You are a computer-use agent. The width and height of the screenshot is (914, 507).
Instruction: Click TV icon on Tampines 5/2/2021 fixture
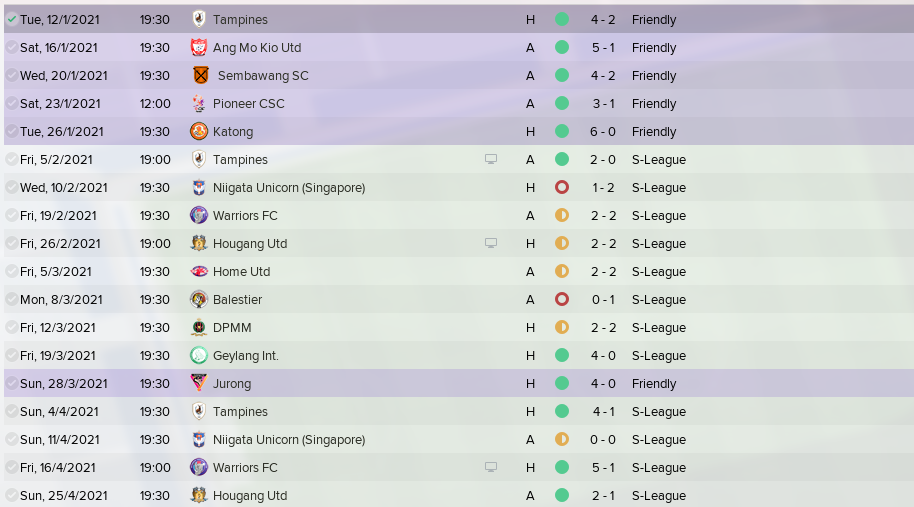click(x=491, y=159)
